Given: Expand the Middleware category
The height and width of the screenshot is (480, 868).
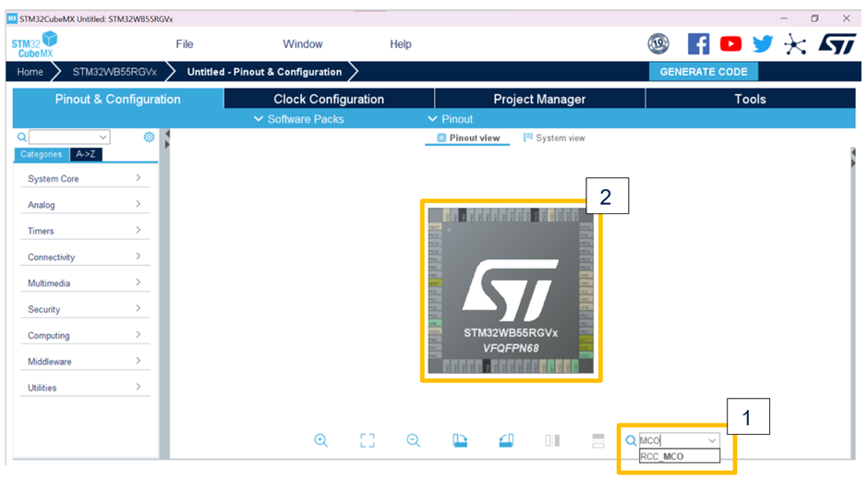Looking at the screenshot, I should 85,361.
